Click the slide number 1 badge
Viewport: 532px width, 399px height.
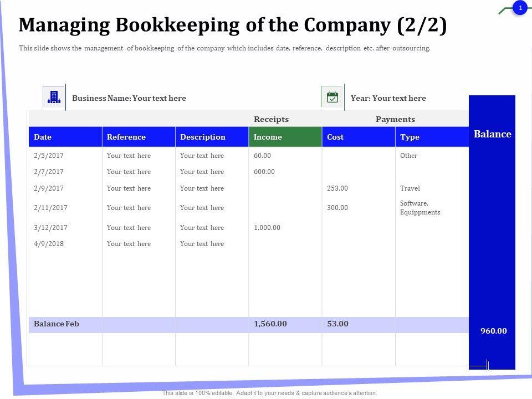pyautogui.click(x=520, y=8)
